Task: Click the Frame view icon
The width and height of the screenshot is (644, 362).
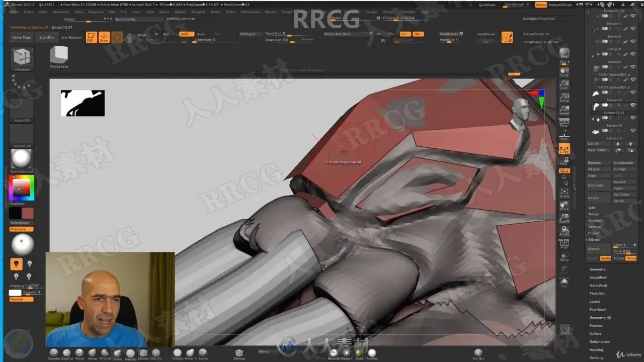Action: [x=565, y=193]
